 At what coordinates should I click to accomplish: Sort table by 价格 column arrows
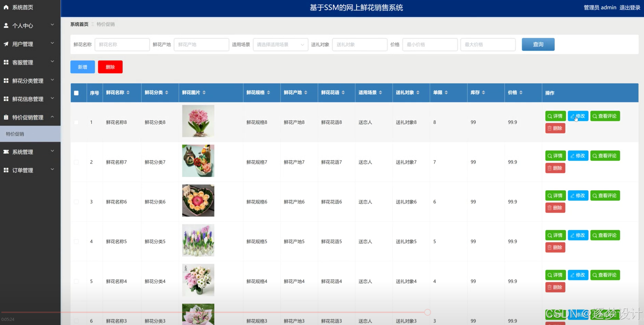[x=521, y=92]
